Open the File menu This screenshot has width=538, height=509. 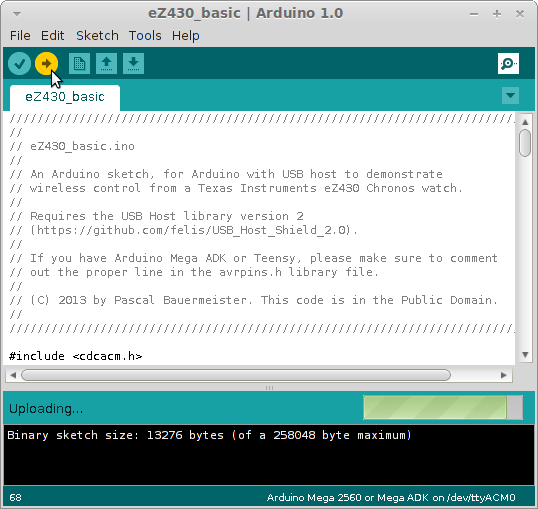(20, 36)
